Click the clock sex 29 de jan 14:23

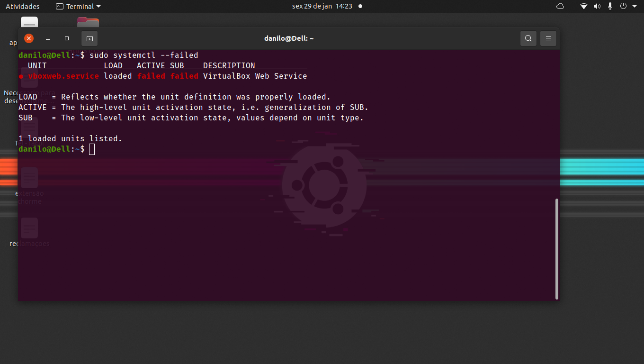point(322,6)
